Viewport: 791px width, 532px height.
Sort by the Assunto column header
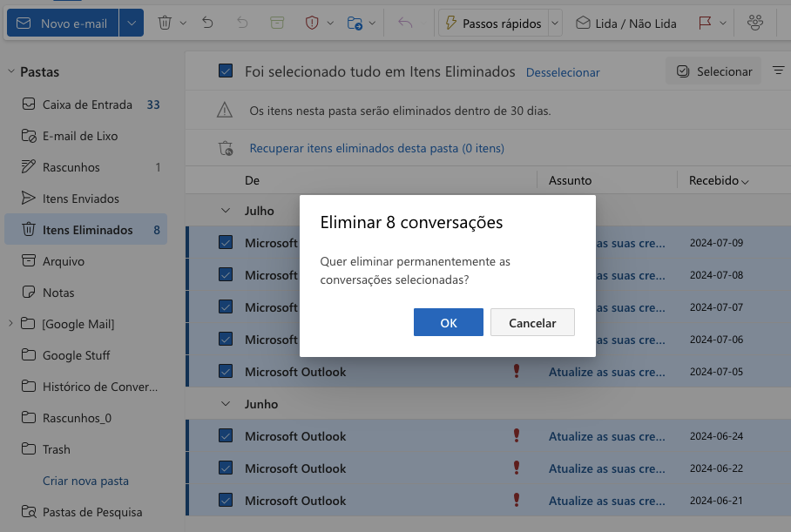point(570,180)
